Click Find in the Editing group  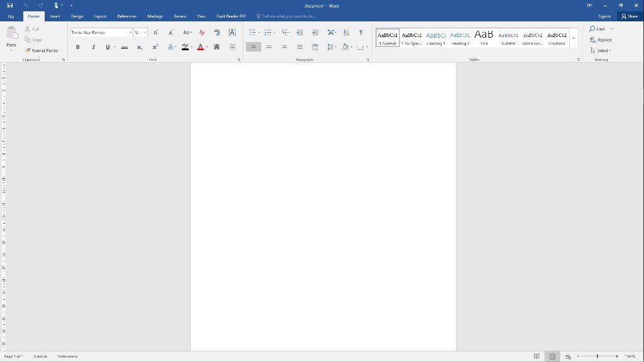pyautogui.click(x=597, y=29)
